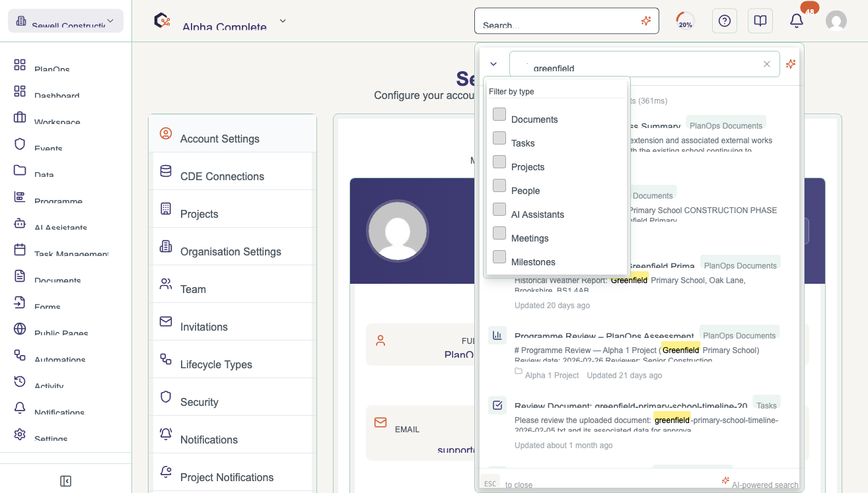Screen dimensions: 868x493
Task: Click the greenfield search input field
Action: [x=645, y=64]
